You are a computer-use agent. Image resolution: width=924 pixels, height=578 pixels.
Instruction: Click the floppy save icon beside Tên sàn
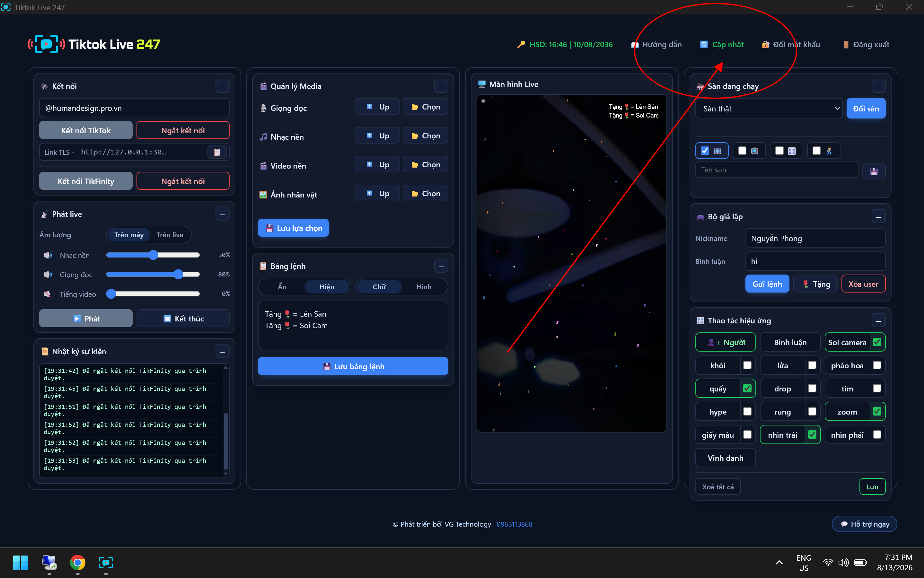click(x=874, y=171)
